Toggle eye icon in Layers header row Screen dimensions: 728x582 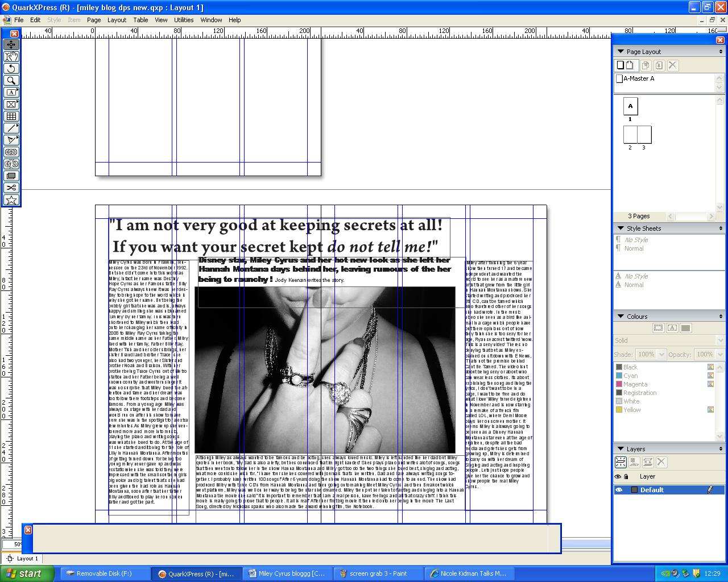pos(618,477)
